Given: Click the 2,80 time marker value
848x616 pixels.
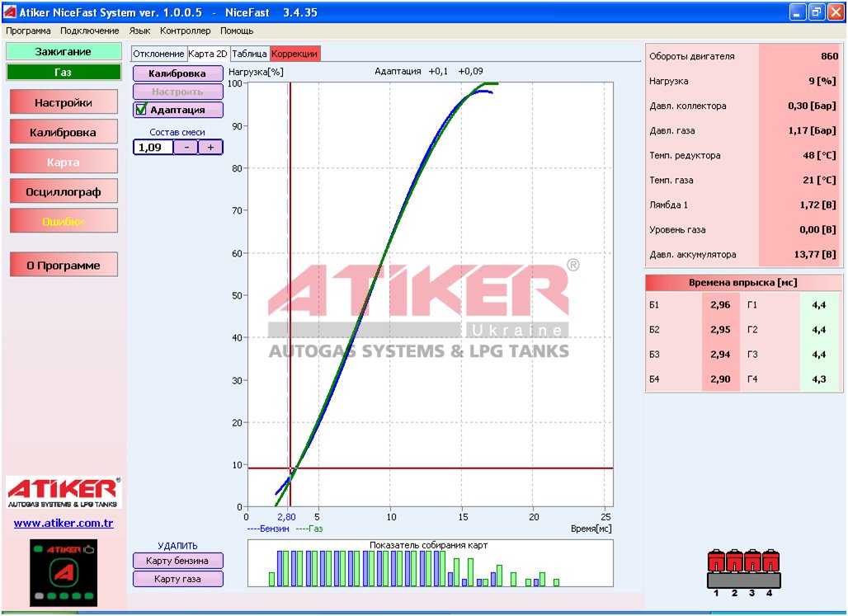Looking at the screenshot, I should click(286, 517).
